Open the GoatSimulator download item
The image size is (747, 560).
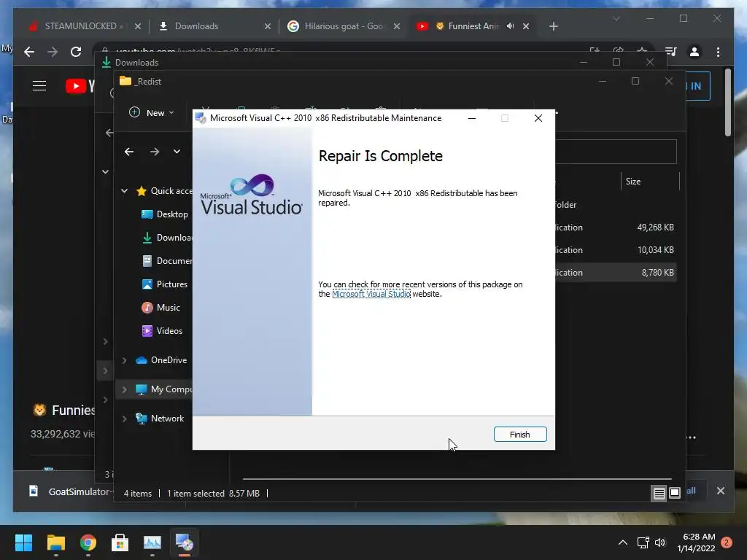[x=71, y=491]
